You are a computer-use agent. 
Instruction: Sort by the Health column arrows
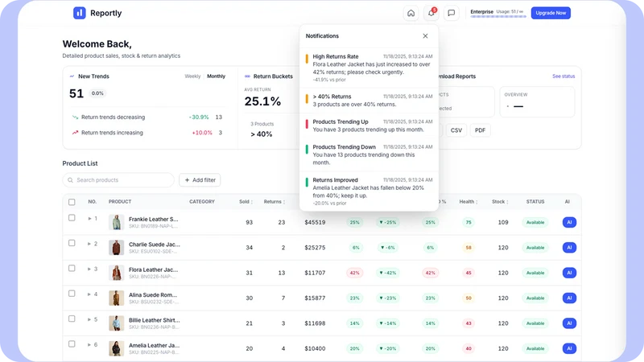click(477, 202)
